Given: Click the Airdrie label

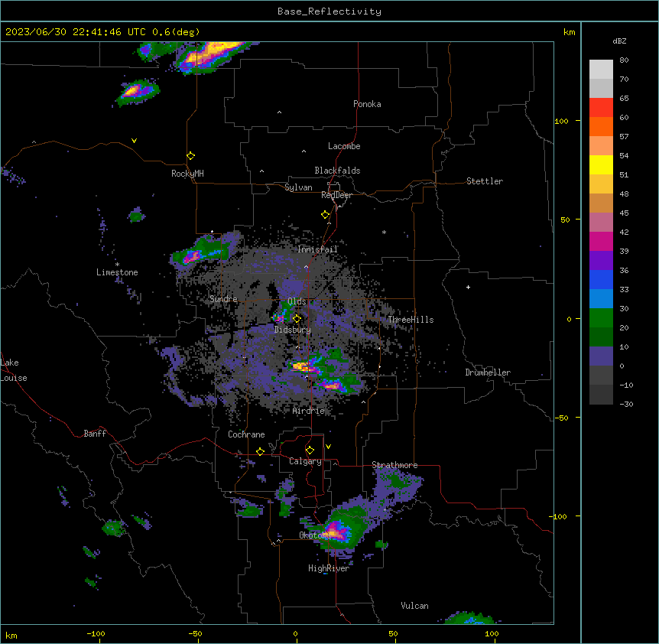Looking at the screenshot, I should pyautogui.click(x=309, y=411).
